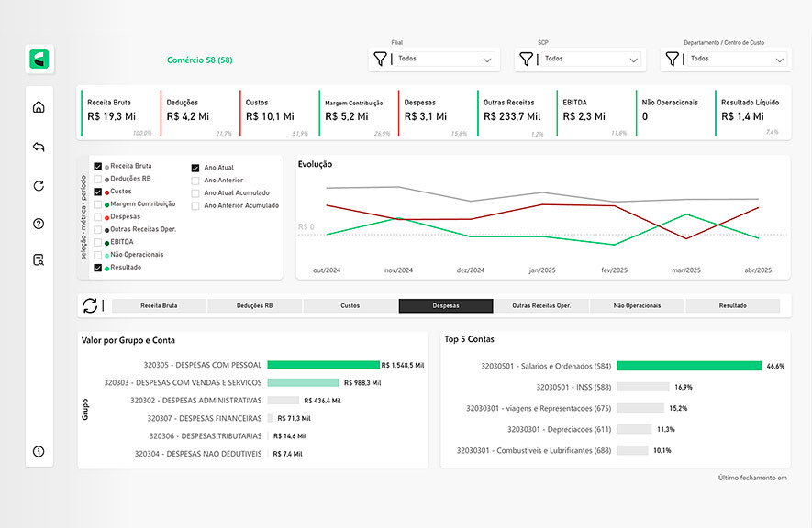The image size is (812, 528).
Task: Select the Resultado tab
Action: [x=732, y=306]
